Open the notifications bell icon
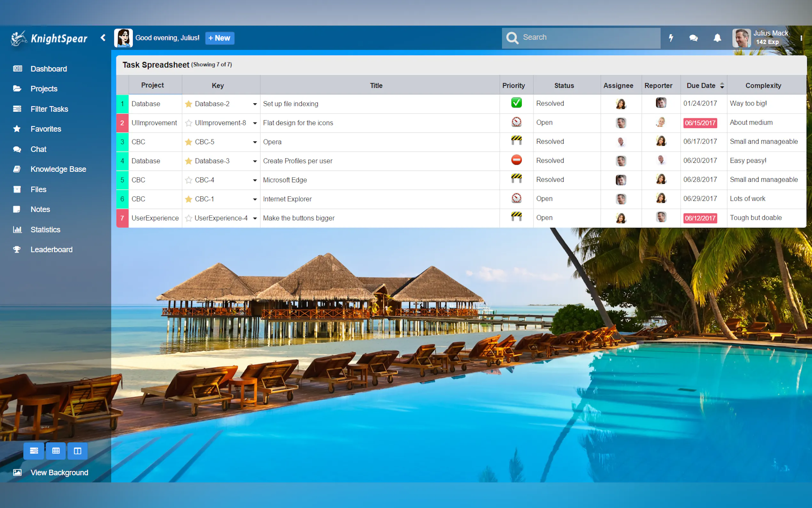 717,38
